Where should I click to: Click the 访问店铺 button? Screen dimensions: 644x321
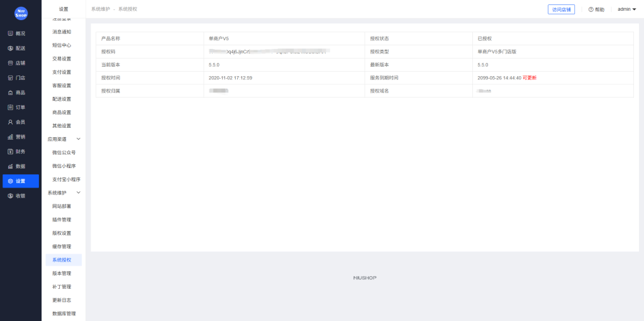click(561, 9)
